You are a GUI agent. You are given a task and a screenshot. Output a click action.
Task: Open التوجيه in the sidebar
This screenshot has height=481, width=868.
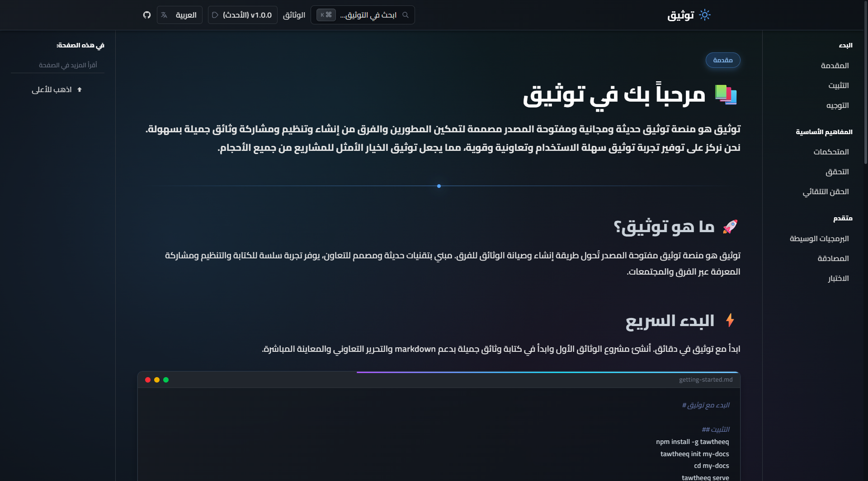click(837, 105)
